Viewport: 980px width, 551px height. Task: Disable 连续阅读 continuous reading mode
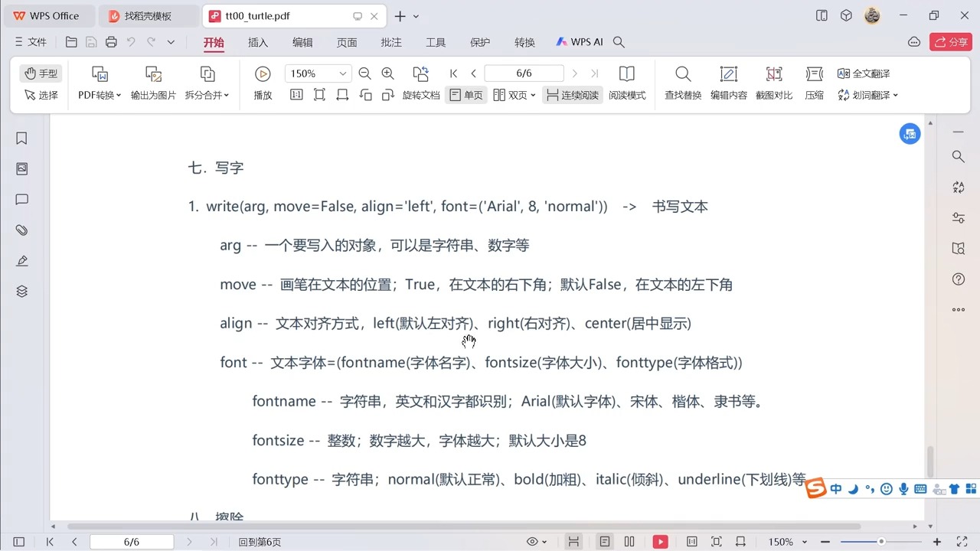tap(572, 95)
